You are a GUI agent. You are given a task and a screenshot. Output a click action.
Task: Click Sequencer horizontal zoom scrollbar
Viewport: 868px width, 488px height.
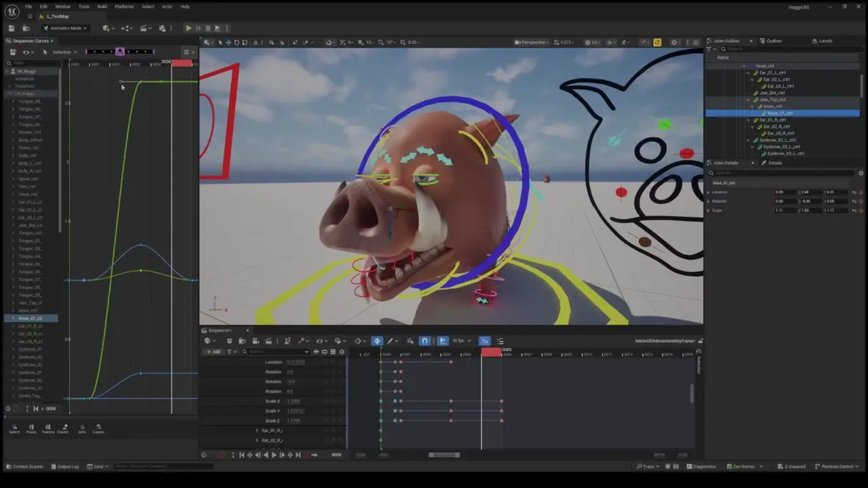[x=444, y=455]
